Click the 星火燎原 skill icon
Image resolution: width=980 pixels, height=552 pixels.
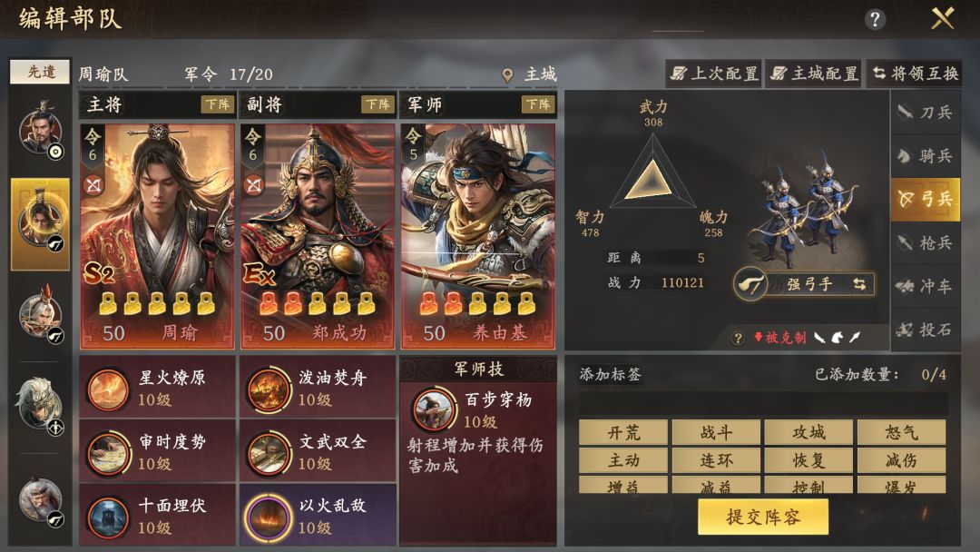(x=107, y=389)
